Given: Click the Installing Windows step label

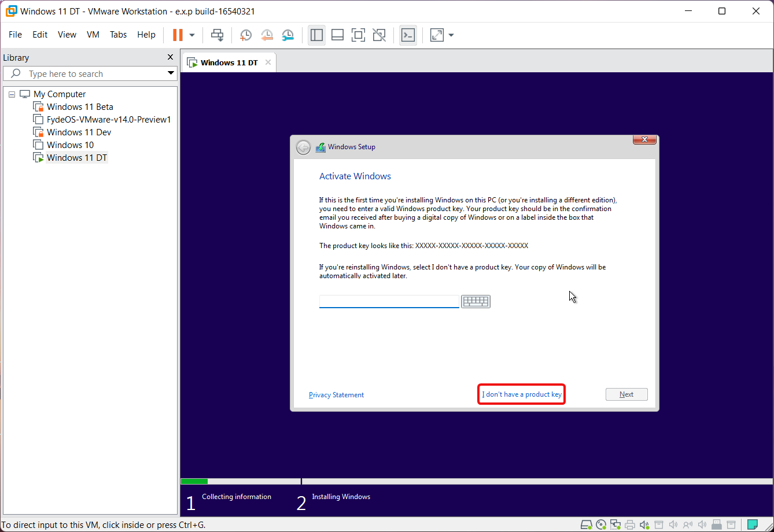Looking at the screenshot, I should point(341,497).
